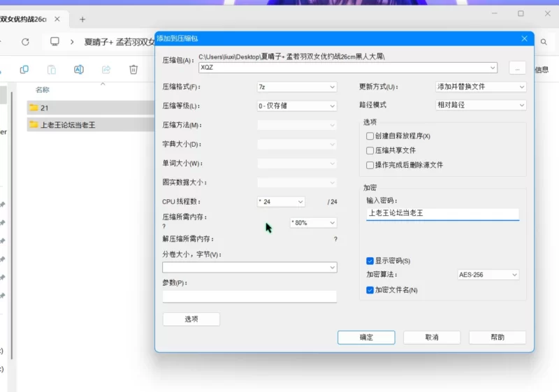
Task: Click the paste icon in Explorer toolbar
Action: pos(52,69)
